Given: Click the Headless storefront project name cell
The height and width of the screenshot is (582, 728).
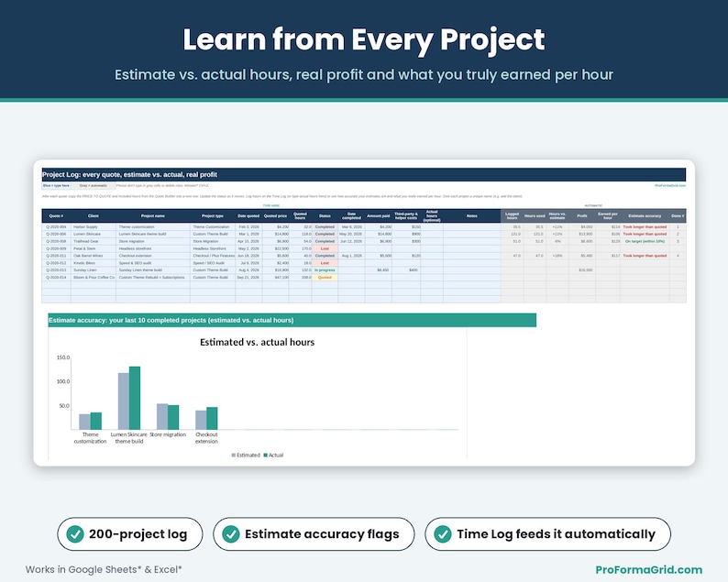Looking at the screenshot, I should pos(153,248).
